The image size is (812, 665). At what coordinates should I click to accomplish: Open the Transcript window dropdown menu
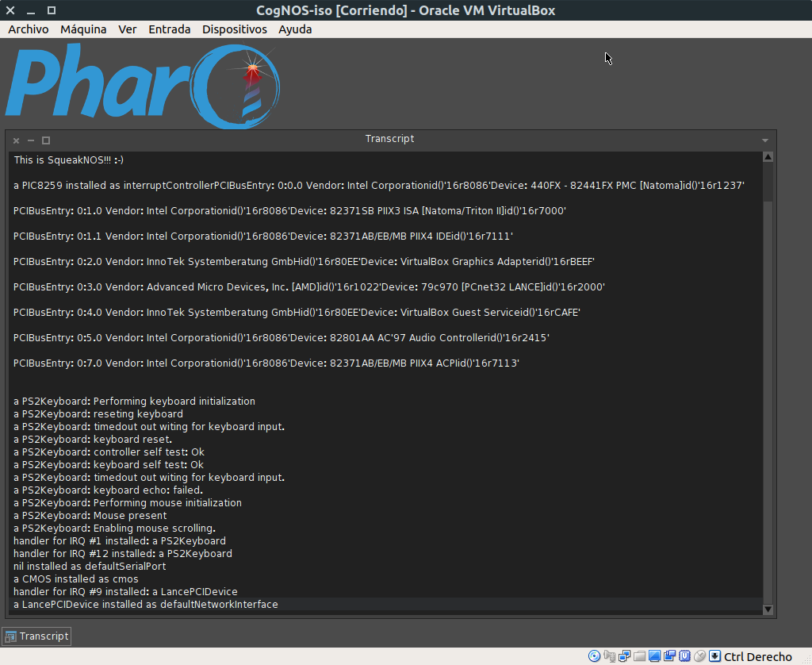click(765, 140)
